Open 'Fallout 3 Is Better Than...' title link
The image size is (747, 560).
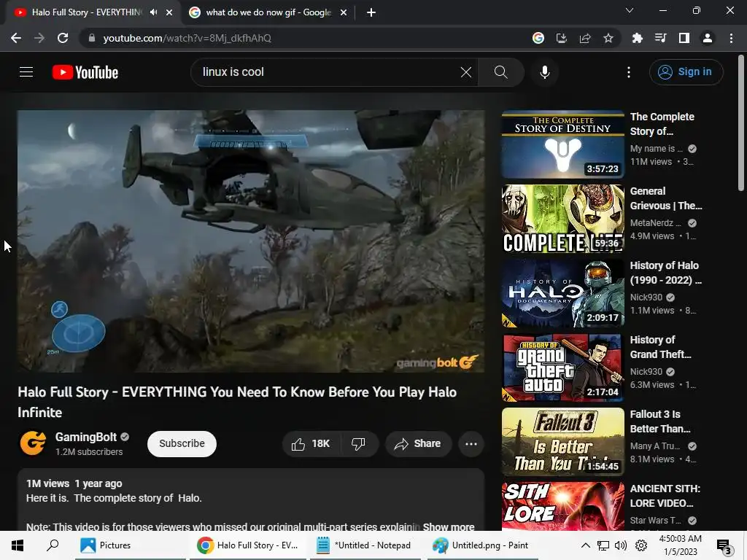coord(659,421)
